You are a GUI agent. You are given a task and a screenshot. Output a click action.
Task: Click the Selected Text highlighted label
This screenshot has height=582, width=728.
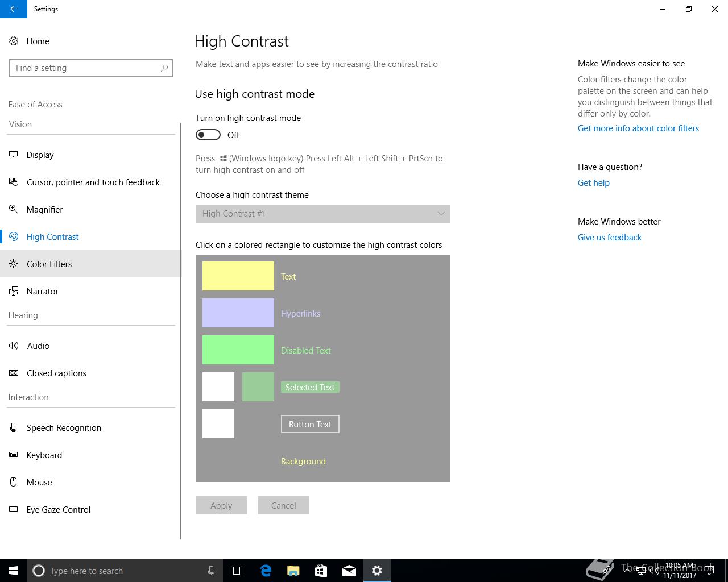310,388
